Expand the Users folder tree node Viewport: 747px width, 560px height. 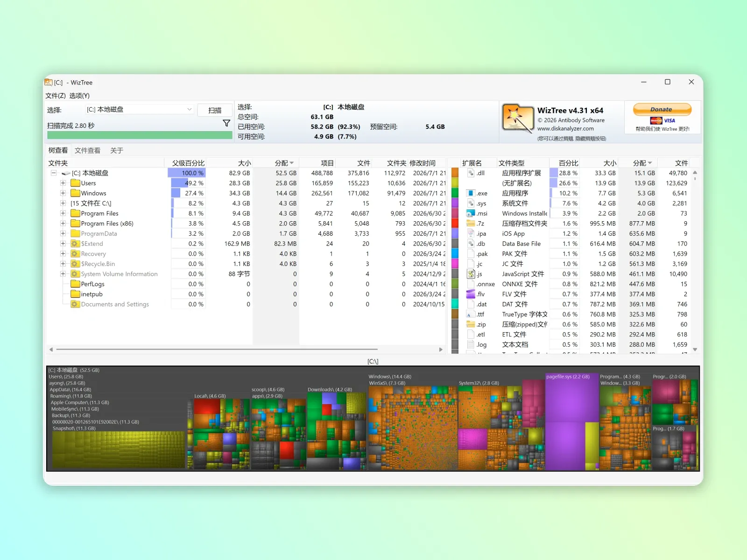(63, 183)
